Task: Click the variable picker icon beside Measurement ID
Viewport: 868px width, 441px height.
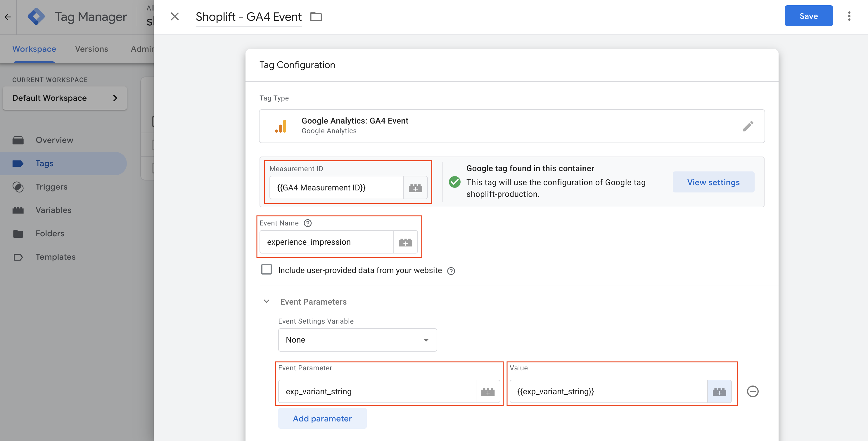Action: (415, 188)
